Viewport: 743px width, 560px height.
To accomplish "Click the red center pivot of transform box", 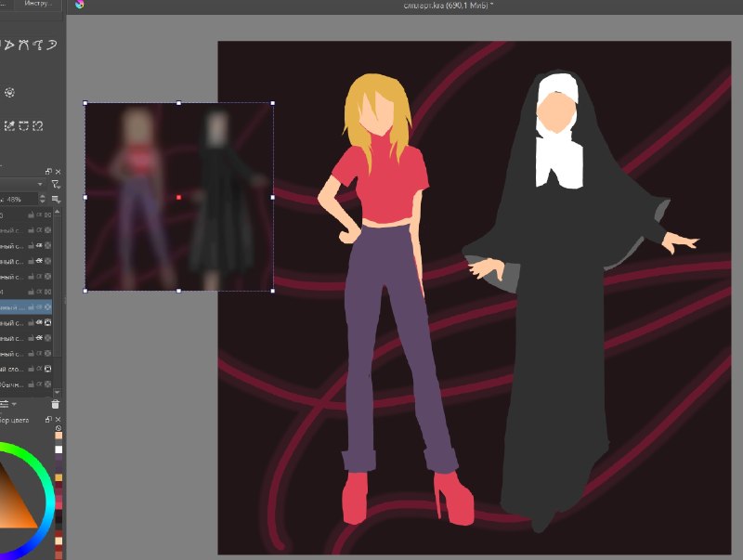I will [x=178, y=197].
